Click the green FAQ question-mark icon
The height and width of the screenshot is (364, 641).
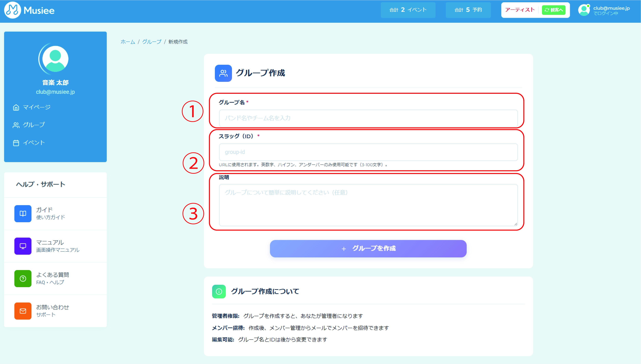23,278
